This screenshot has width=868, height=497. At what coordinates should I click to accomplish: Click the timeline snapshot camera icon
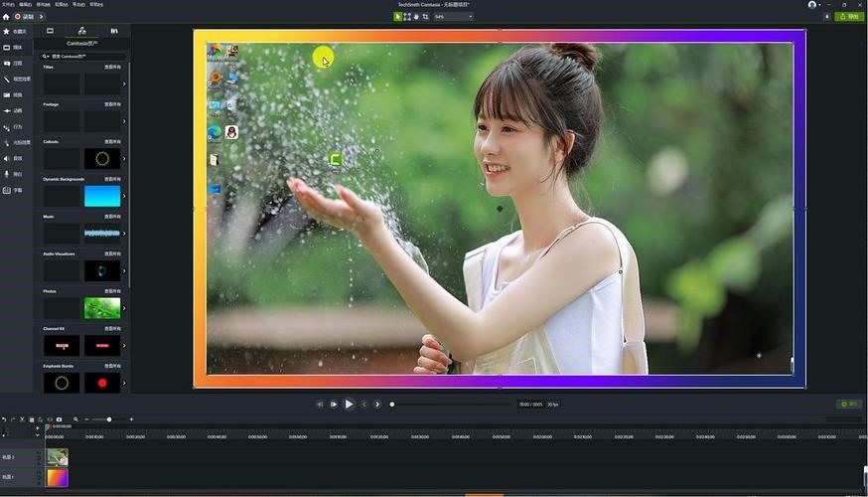point(60,419)
